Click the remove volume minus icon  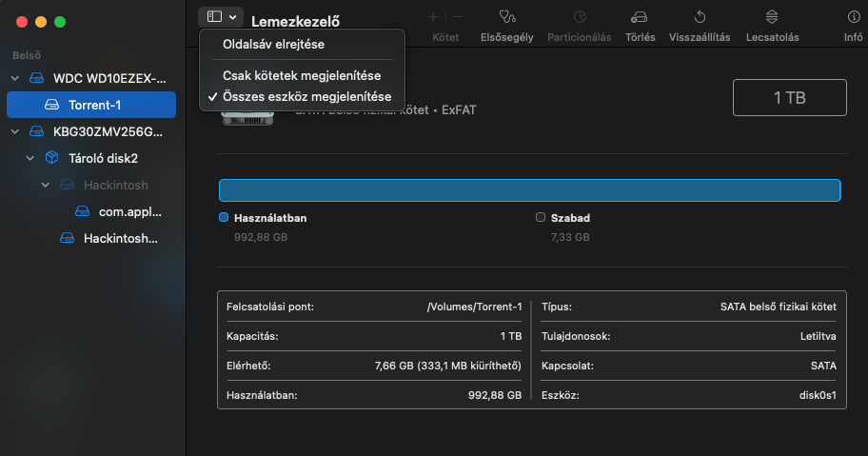click(x=458, y=17)
